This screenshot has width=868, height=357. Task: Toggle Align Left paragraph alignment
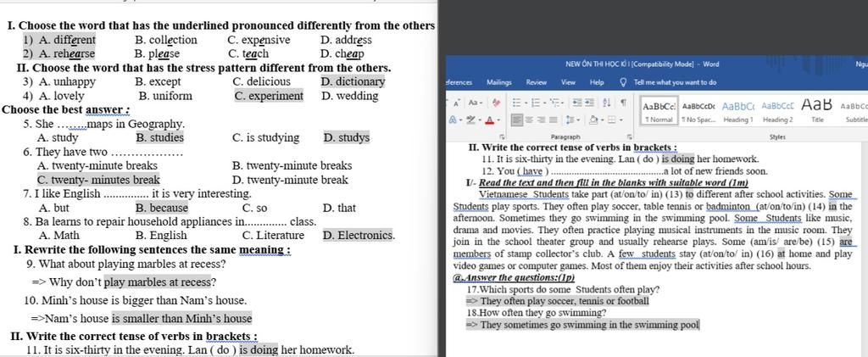517,120
